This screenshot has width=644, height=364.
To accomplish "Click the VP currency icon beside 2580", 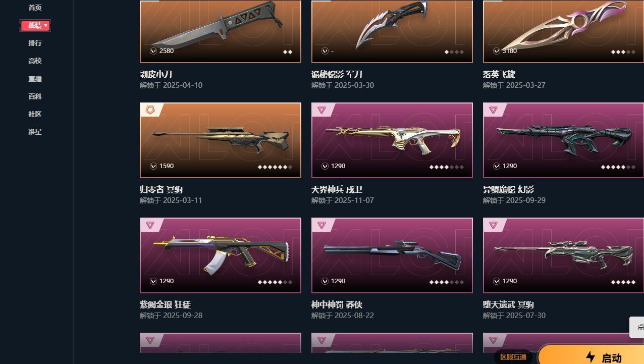I will coord(153,51).
